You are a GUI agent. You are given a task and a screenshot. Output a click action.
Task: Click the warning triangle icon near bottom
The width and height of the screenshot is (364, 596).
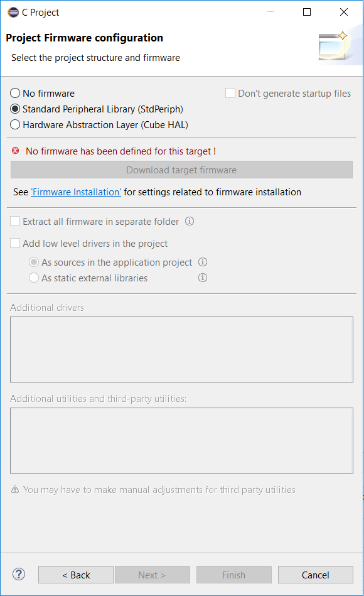pos(15,490)
